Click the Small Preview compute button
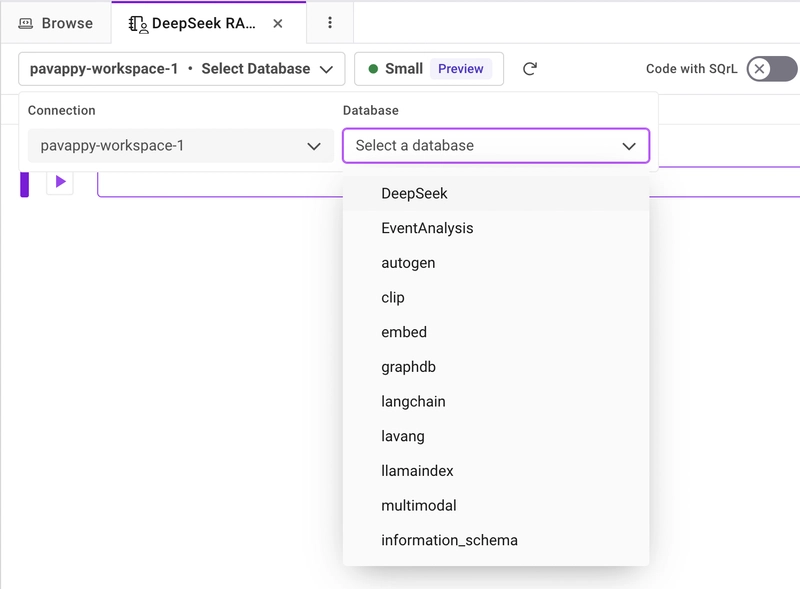Viewport: 800px width, 589px height. (x=429, y=69)
